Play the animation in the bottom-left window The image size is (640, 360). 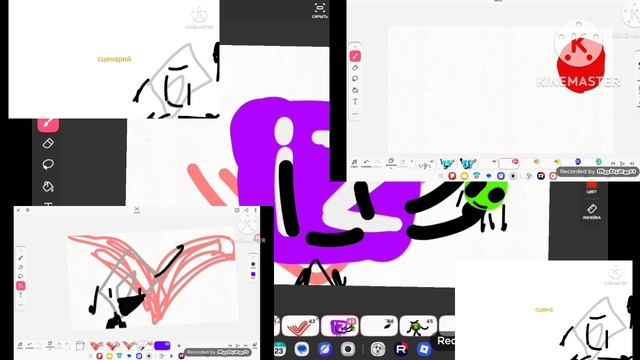[238, 345]
